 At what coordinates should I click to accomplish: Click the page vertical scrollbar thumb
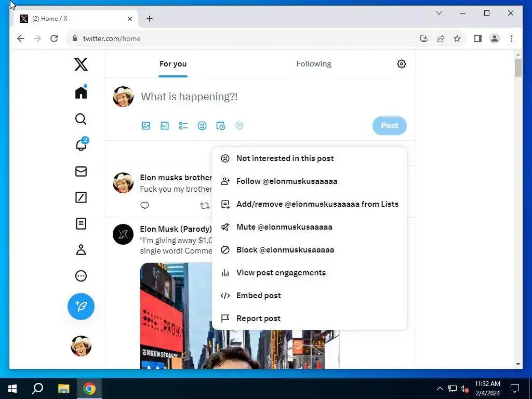point(518,68)
